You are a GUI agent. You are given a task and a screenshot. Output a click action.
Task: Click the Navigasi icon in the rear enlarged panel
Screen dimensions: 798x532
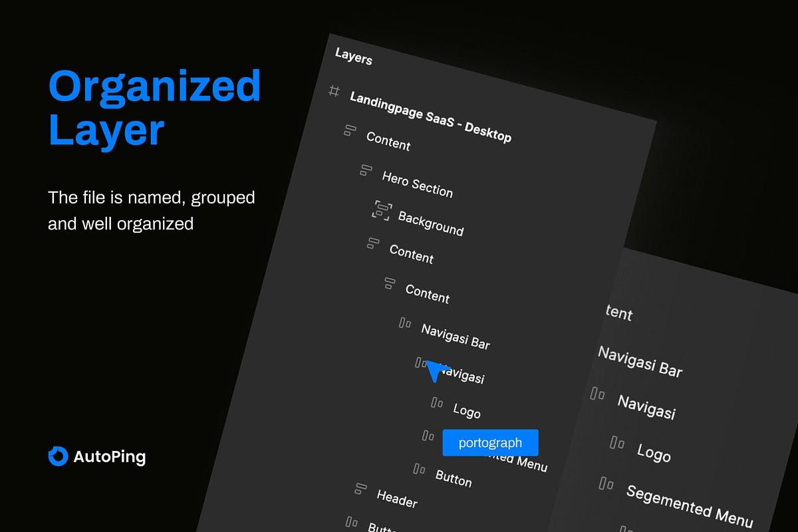coord(597,394)
